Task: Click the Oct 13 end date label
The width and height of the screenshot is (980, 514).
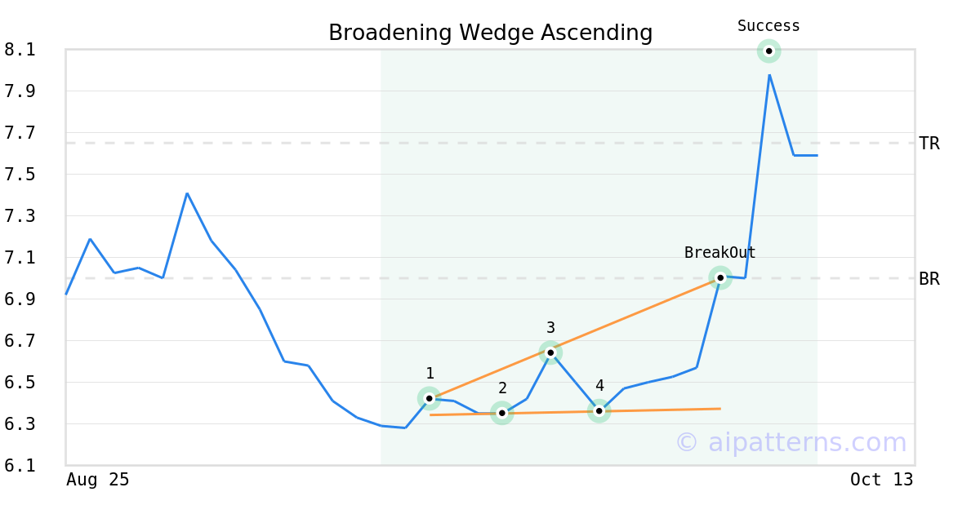Action: pyautogui.click(x=881, y=480)
